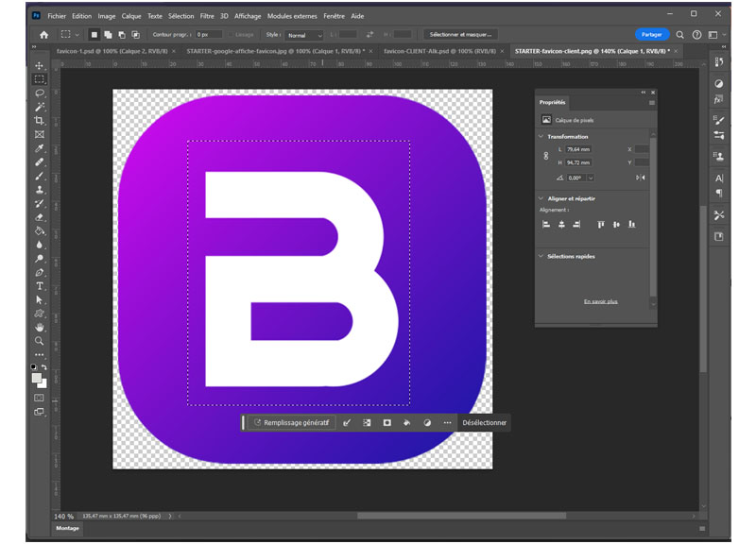Switch to favicon-CLIENT-Alk.psd tab

439,51
